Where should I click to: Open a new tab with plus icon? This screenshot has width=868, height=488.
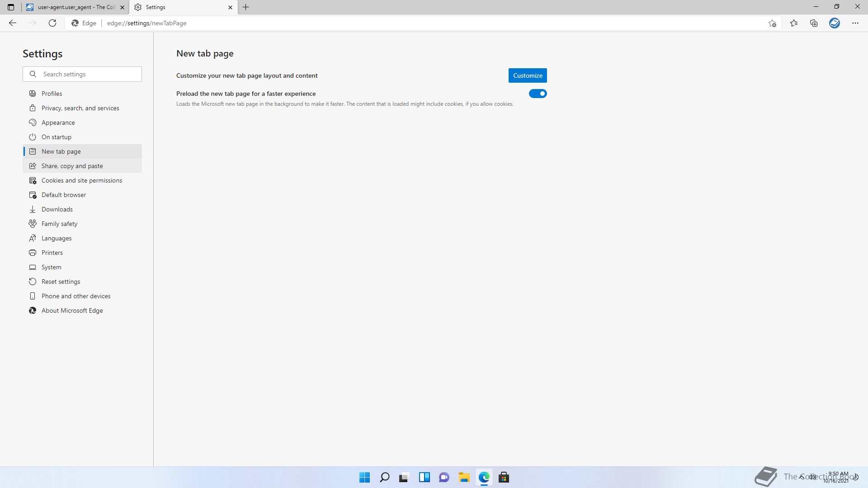246,7
